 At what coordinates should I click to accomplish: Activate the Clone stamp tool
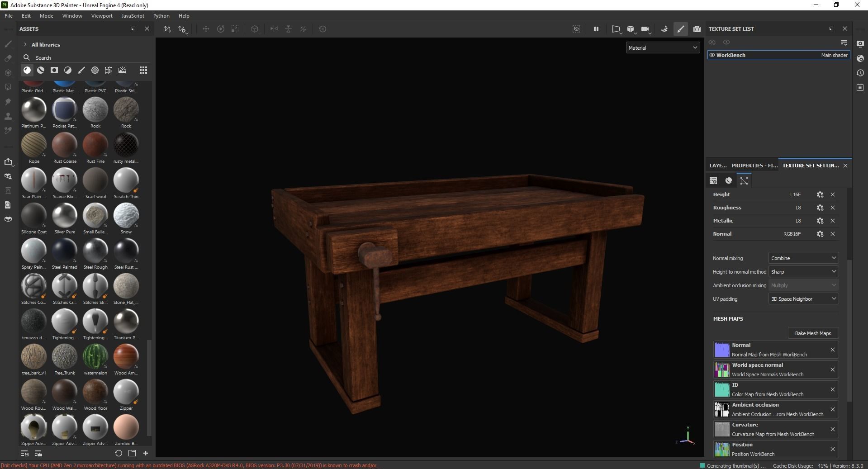pos(8,116)
